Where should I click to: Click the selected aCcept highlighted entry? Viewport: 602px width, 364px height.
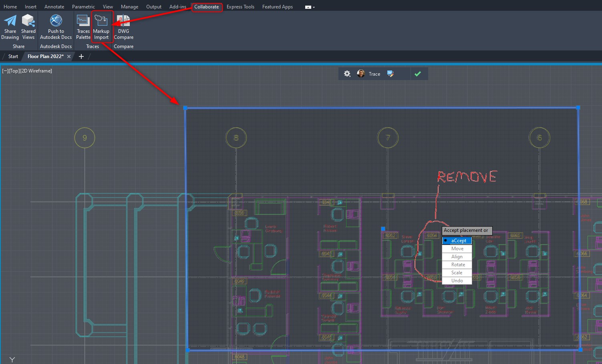[x=457, y=240]
